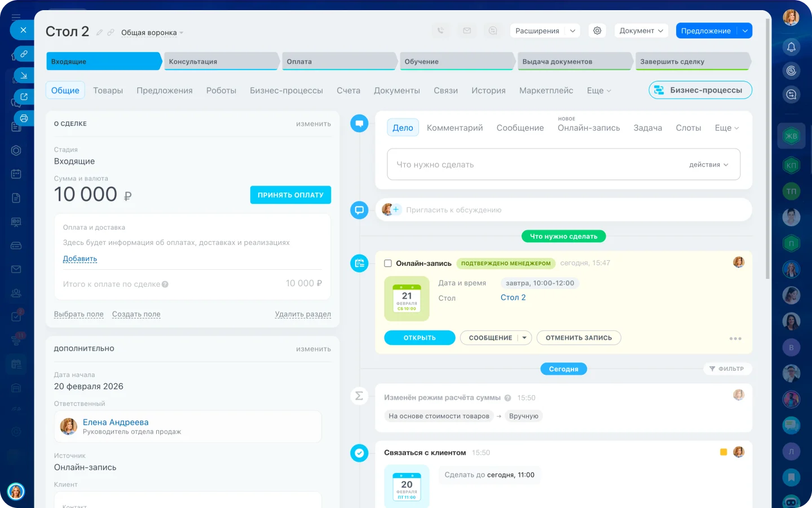Open the settings gear in the top toolbar
812x508 pixels.
(597, 30)
